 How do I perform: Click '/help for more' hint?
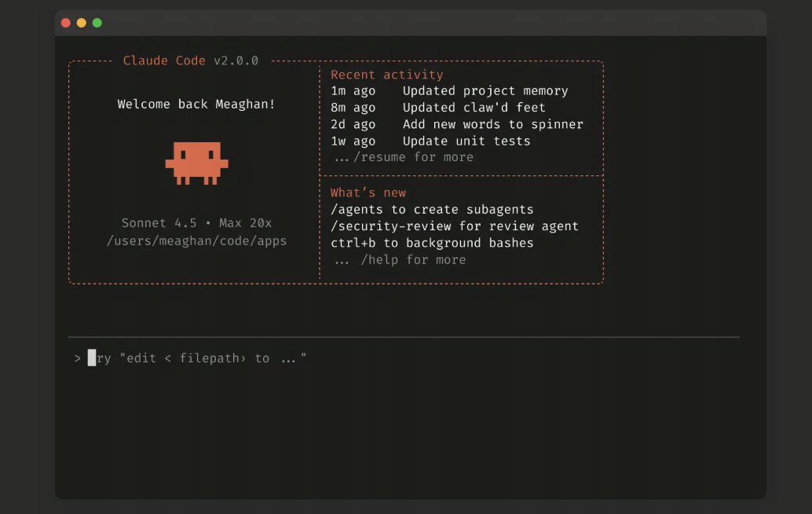413,259
